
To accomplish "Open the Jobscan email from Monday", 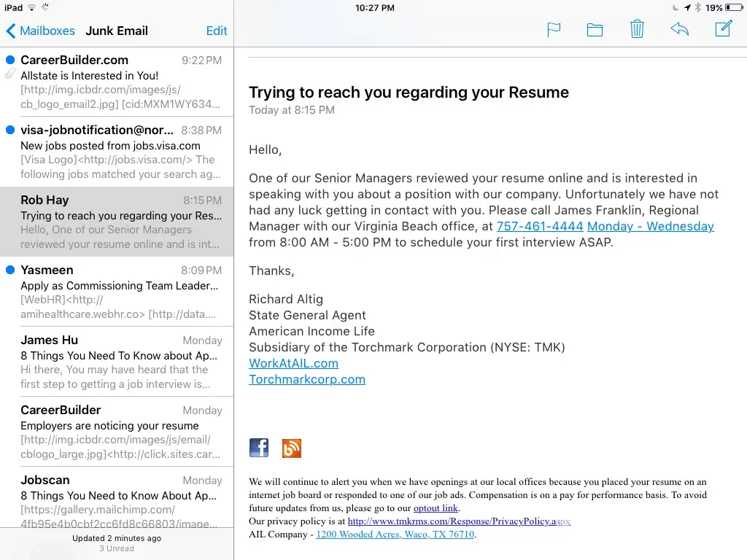I will point(117,502).
